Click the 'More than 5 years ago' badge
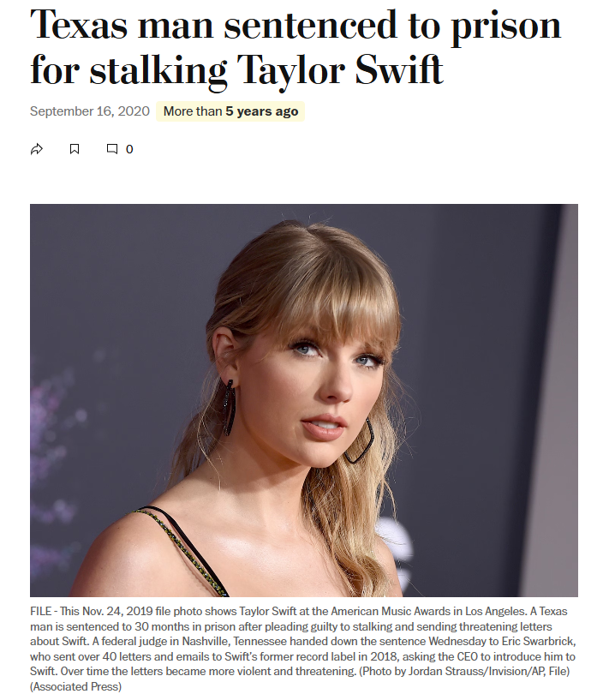This screenshot has height=700, width=609. 230,111
